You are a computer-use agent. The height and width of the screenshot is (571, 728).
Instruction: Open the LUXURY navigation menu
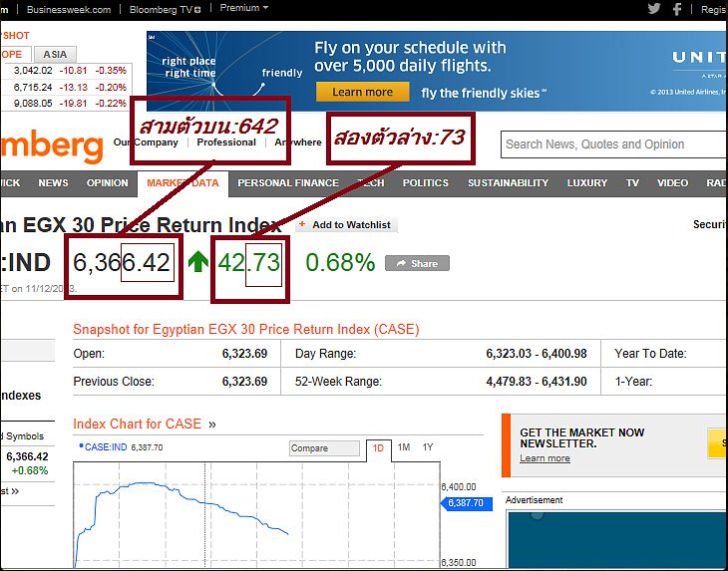586,183
